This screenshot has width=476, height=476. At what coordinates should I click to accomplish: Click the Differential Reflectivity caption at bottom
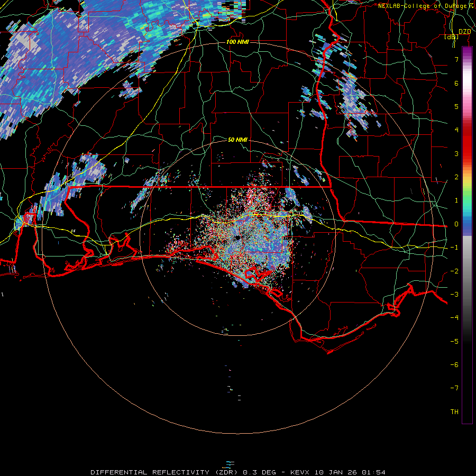(238, 472)
